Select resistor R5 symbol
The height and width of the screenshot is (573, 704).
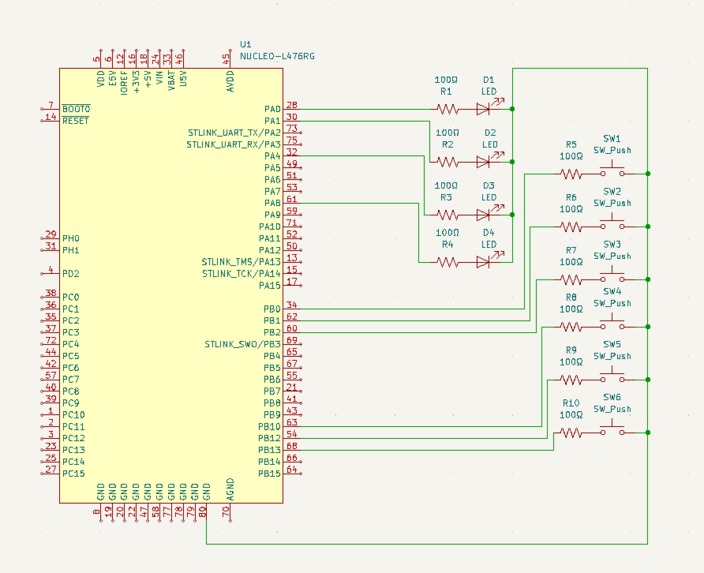tap(571, 173)
